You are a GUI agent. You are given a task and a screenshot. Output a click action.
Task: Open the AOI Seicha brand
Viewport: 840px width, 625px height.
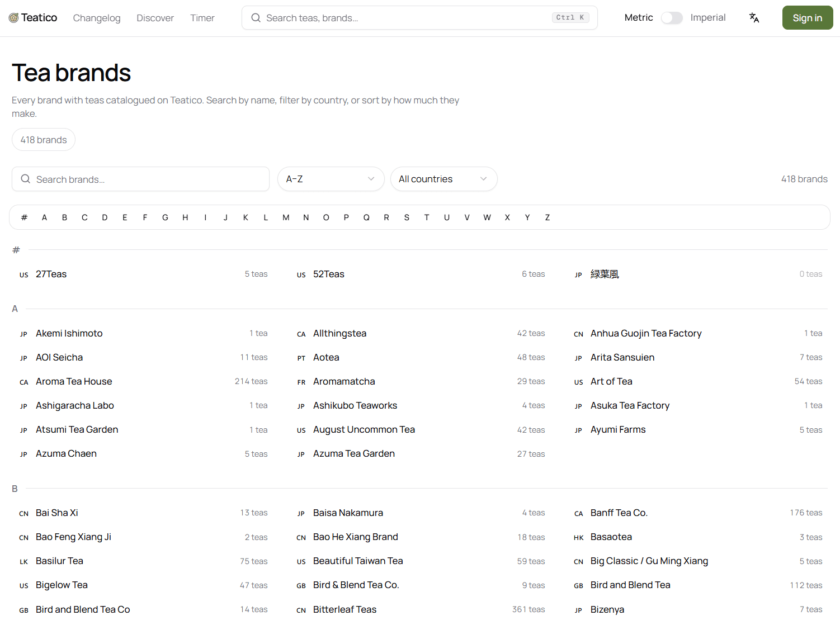coord(143,357)
